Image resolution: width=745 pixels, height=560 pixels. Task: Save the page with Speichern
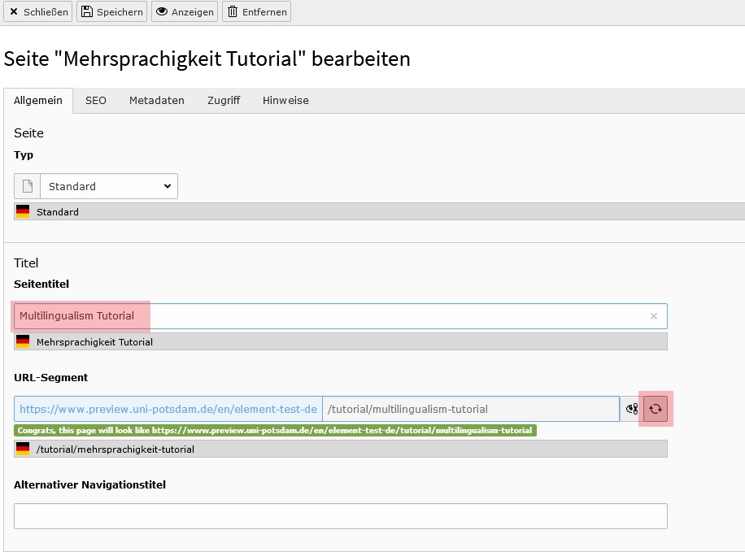pyautogui.click(x=112, y=11)
